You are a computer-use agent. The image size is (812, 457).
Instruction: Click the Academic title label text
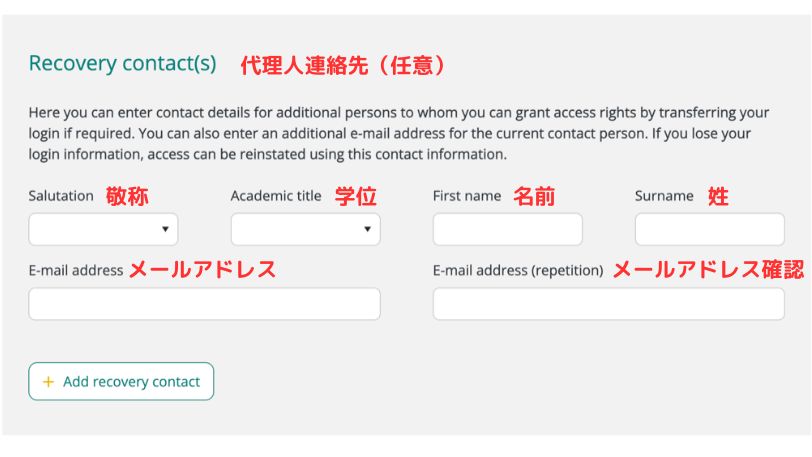[x=276, y=196]
